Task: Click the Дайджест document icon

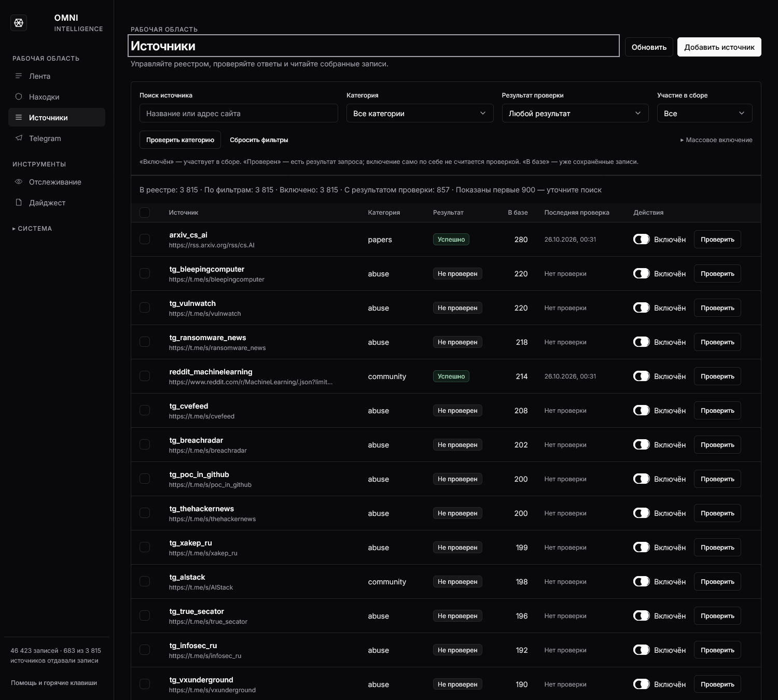Action: pyautogui.click(x=19, y=203)
